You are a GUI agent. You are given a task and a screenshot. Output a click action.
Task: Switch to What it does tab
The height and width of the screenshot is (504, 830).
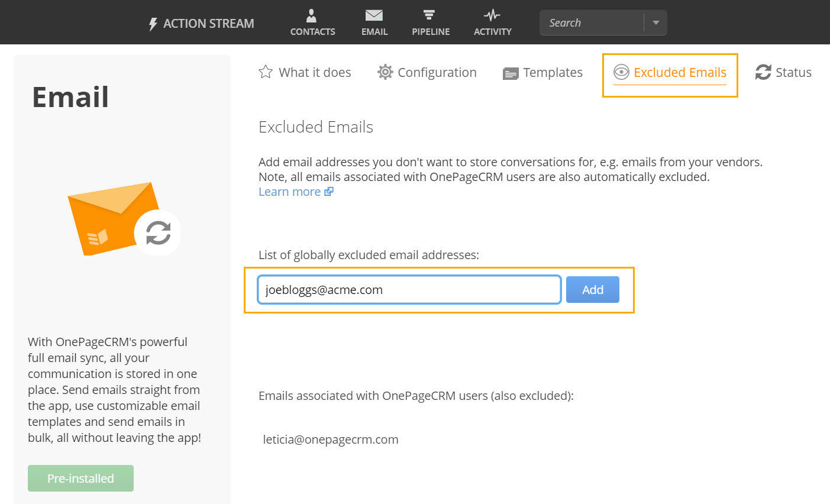(x=305, y=72)
